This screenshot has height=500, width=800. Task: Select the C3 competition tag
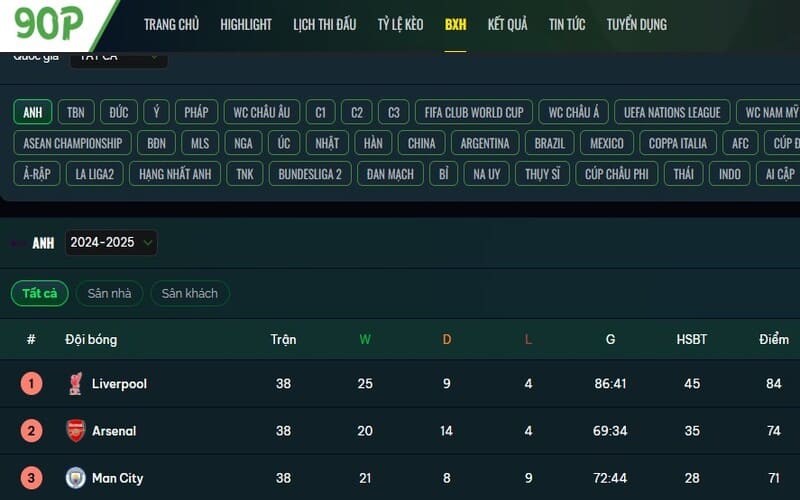coord(393,112)
